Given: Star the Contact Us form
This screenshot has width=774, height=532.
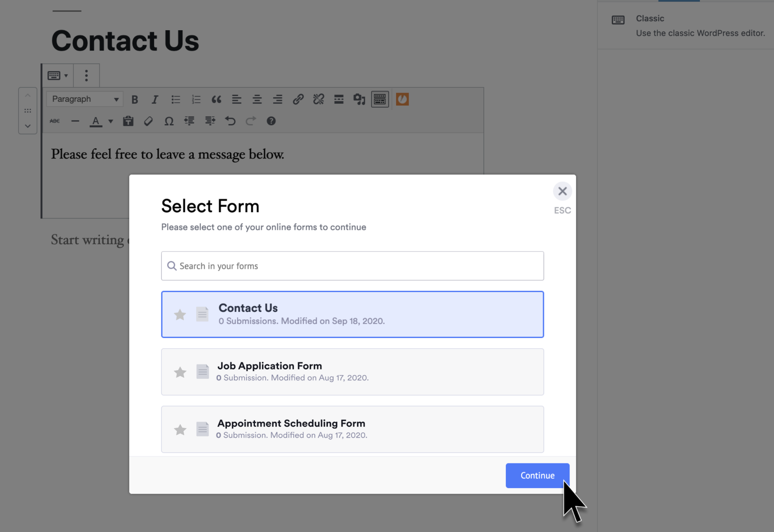Looking at the screenshot, I should coord(180,314).
